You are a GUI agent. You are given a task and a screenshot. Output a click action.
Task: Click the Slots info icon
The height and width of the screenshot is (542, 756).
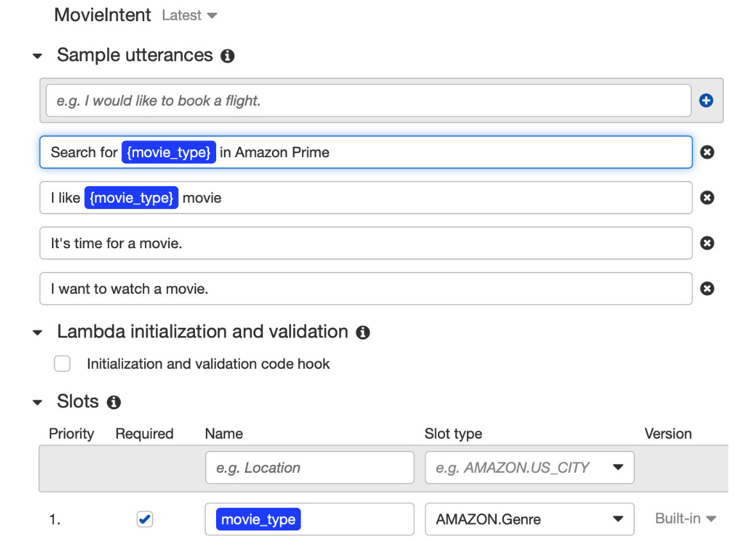tap(113, 402)
